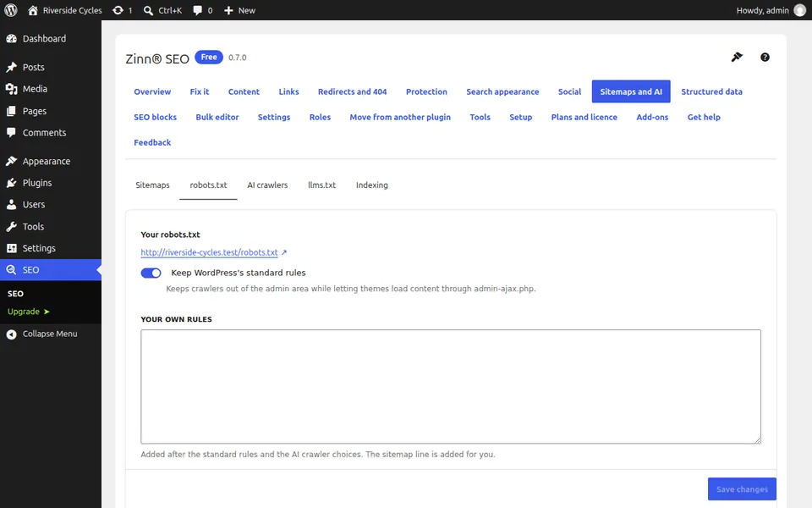The image size is (812, 508).
Task: Switch to the Sitemaps sub-tab
Action: point(152,185)
